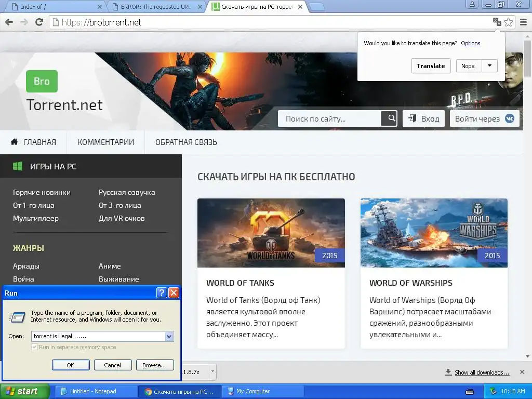Click the VK logo icon
Image resolution: width=532 pixels, height=399 pixels.
(x=510, y=118)
